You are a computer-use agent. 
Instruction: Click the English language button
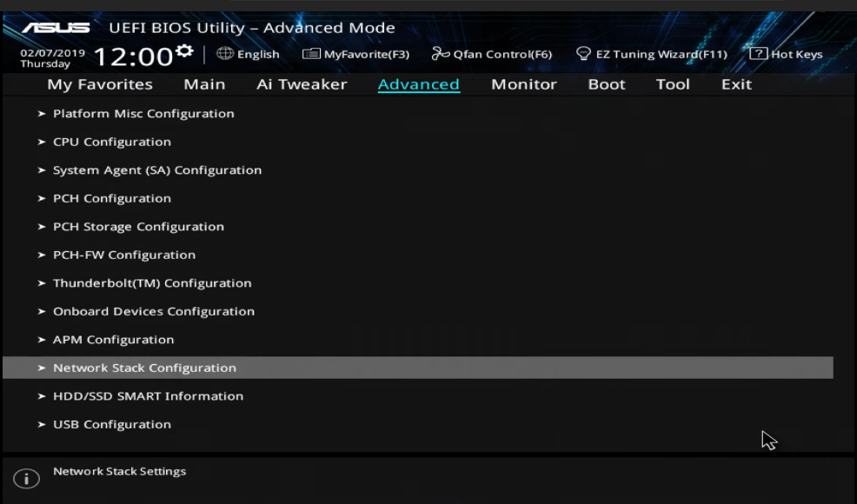258,54
